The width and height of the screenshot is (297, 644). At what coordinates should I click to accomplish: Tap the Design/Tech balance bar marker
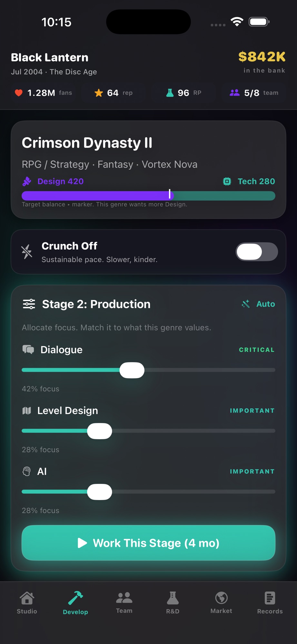(170, 194)
